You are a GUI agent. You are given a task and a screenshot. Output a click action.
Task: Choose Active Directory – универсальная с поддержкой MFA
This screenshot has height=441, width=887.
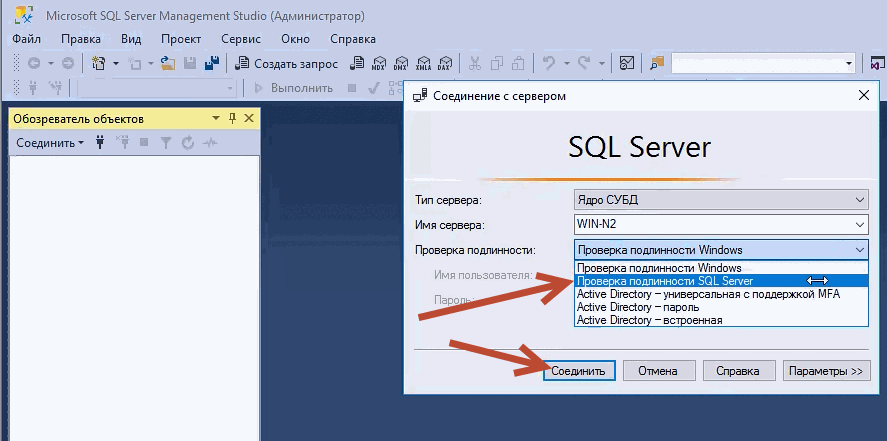coord(721,294)
